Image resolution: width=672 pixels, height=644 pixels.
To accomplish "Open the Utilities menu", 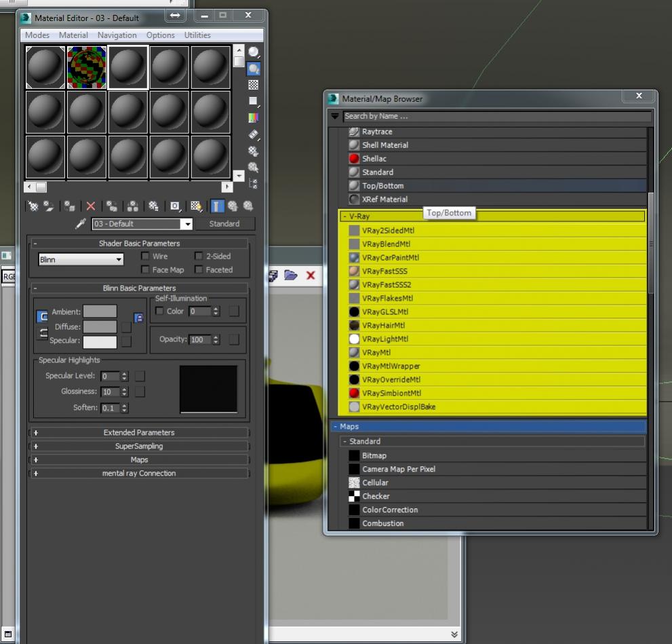I will (197, 35).
